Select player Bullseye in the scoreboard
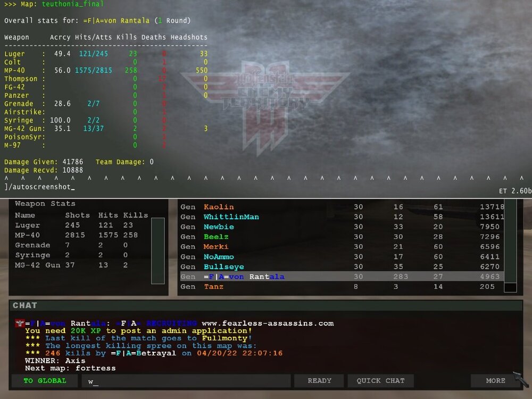This screenshot has height=399, width=532. 342,267
